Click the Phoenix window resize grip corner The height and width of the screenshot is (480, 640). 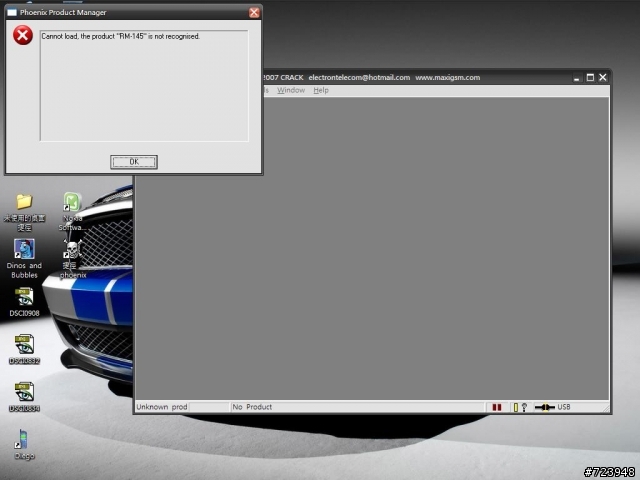click(606, 409)
